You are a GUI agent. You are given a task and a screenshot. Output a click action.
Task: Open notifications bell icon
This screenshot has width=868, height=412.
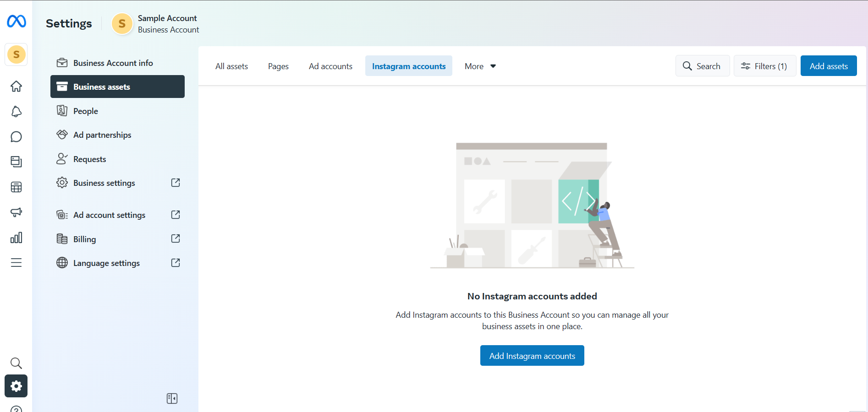coord(16,111)
